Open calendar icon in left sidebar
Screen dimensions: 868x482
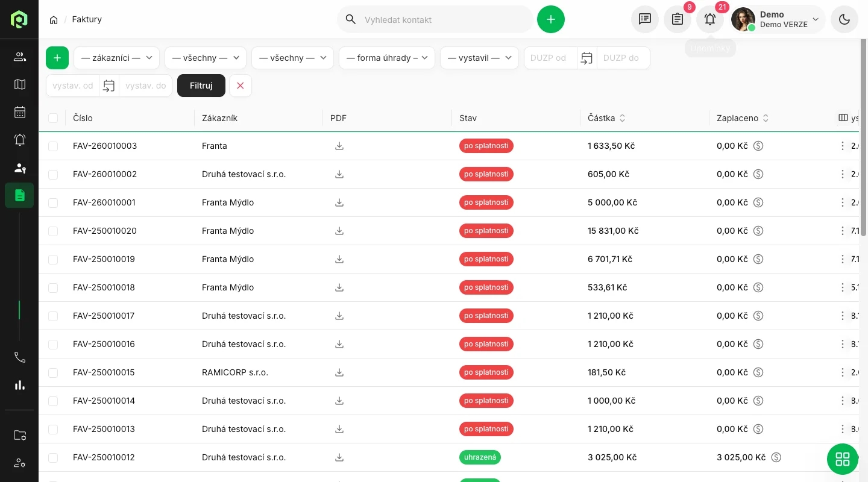[x=20, y=112]
